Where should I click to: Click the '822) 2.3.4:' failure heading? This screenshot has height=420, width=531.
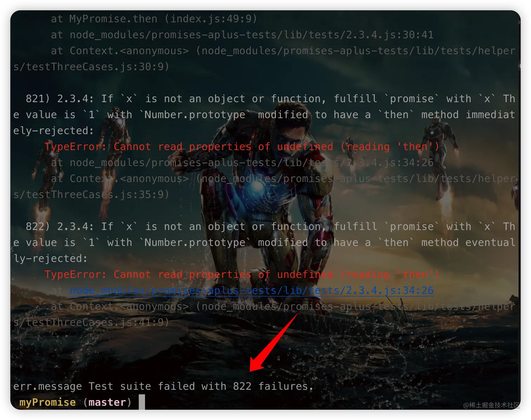pos(60,227)
